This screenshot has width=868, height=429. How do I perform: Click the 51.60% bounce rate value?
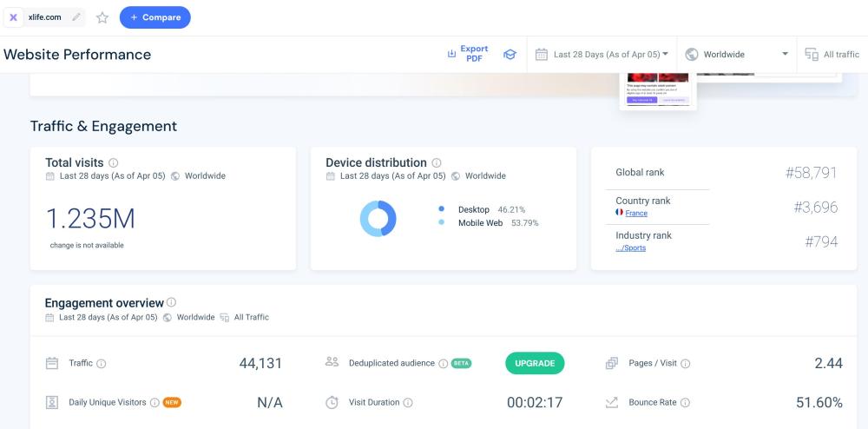point(819,402)
